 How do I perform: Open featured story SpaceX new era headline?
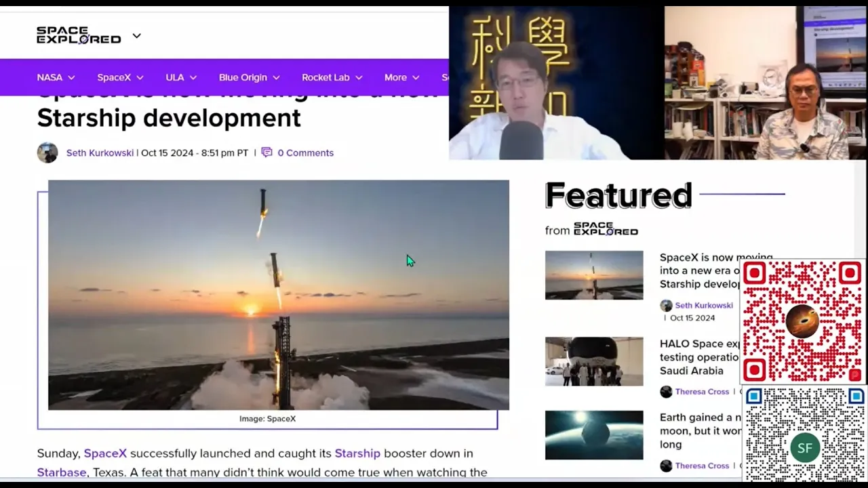(x=701, y=270)
